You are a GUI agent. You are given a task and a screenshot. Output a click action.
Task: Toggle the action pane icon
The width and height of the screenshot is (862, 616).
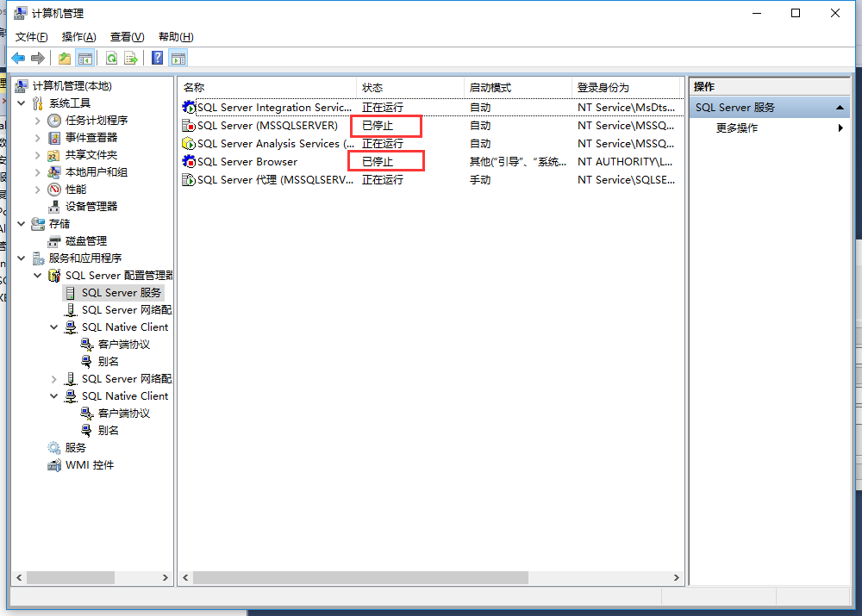pos(178,58)
